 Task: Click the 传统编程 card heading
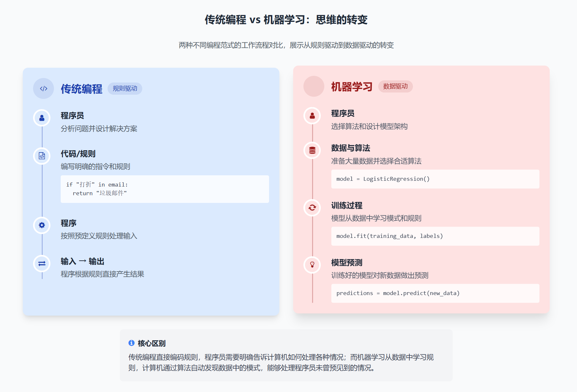(82, 89)
